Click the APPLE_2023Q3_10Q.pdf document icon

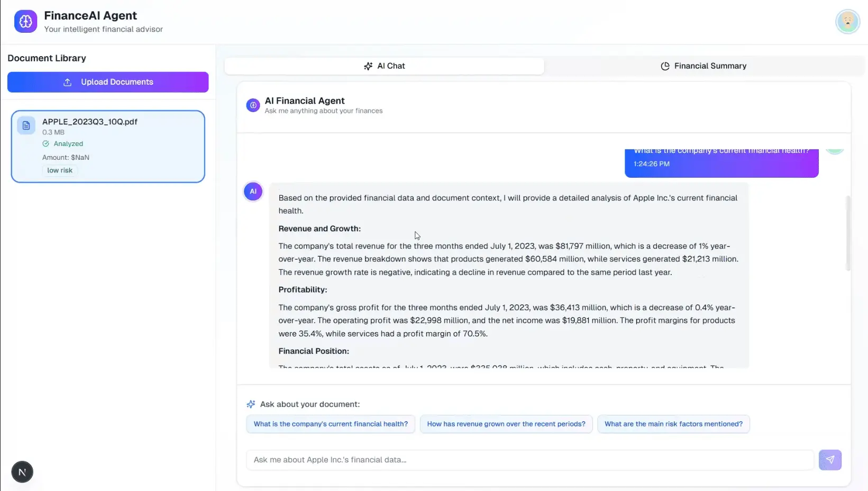coord(26,125)
